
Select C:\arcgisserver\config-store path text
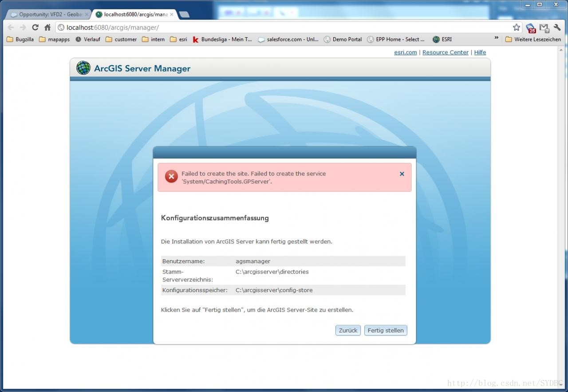coord(274,290)
